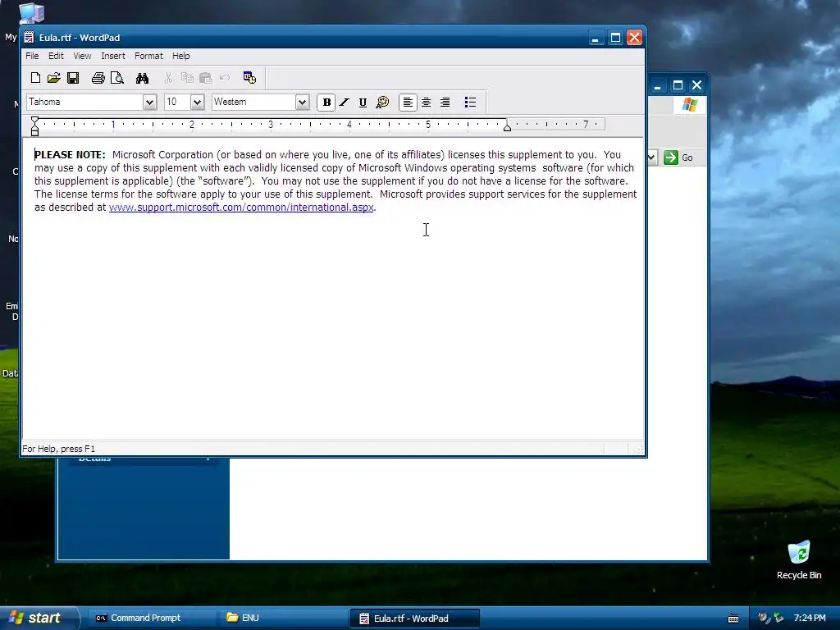Insert Date/Time using the toolbar icon
The height and width of the screenshot is (630, 840).
pyautogui.click(x=249, y=78)
